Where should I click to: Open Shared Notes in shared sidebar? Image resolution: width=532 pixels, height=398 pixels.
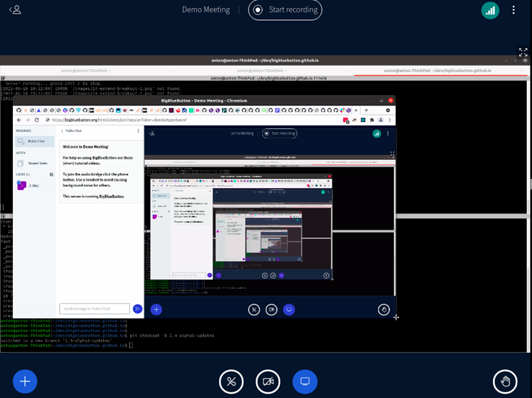[37, 164]
